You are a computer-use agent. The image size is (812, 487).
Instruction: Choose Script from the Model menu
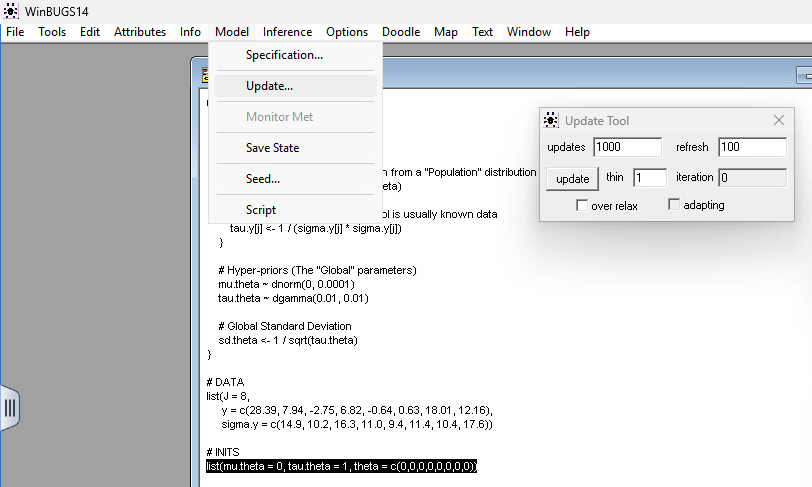(x=260, y=210)
